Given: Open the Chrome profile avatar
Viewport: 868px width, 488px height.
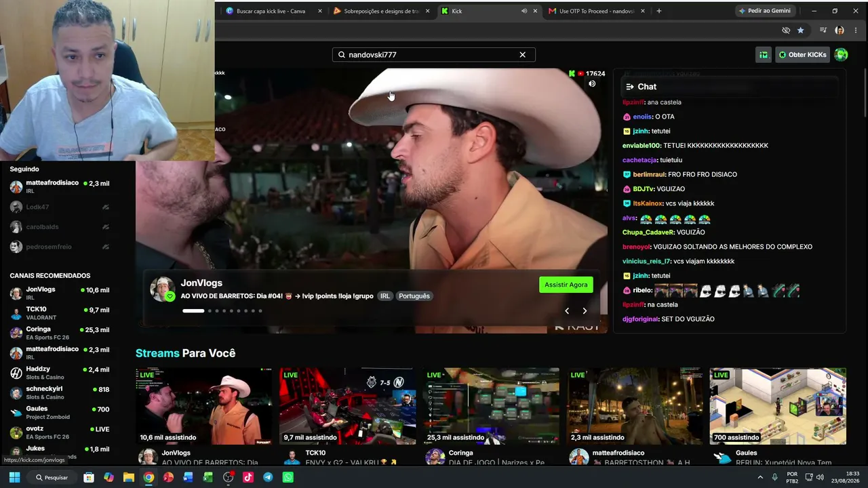Looking at the screenshot, I should pyautogui.click(x=840, y=30).
